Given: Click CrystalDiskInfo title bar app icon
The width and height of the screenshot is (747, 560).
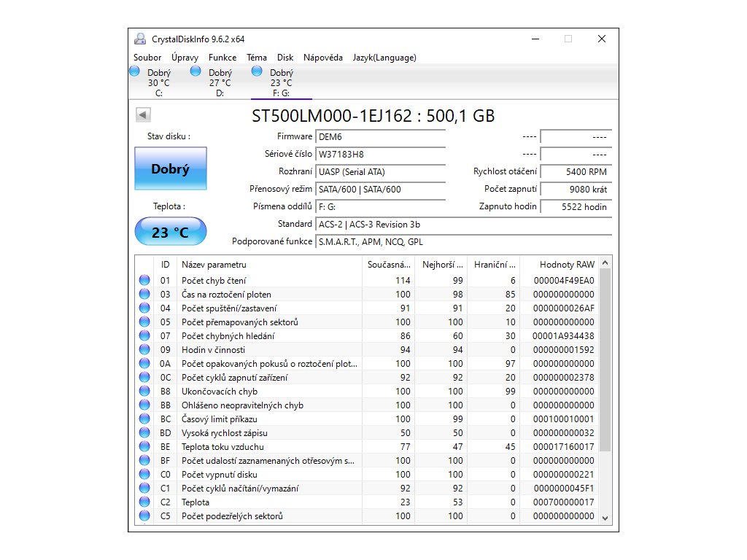Looking at the screenshot, I should click(x=140, y=39).
